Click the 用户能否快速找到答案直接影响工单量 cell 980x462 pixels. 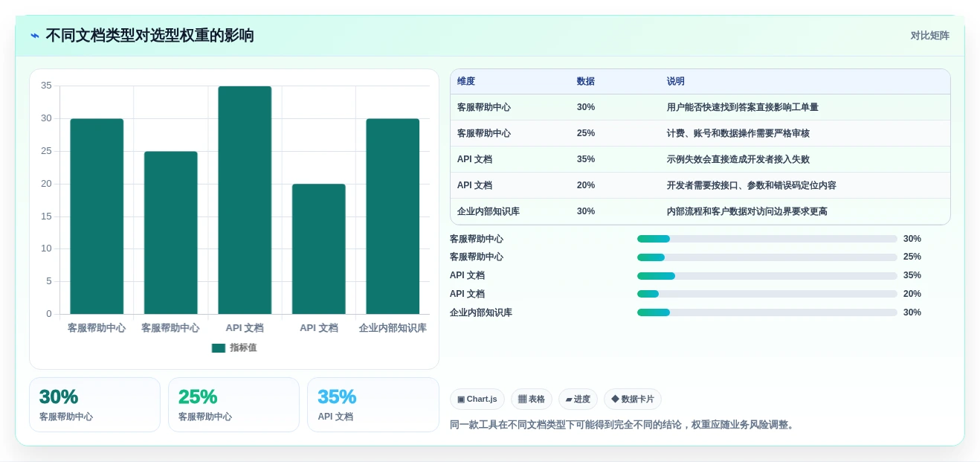743,107
